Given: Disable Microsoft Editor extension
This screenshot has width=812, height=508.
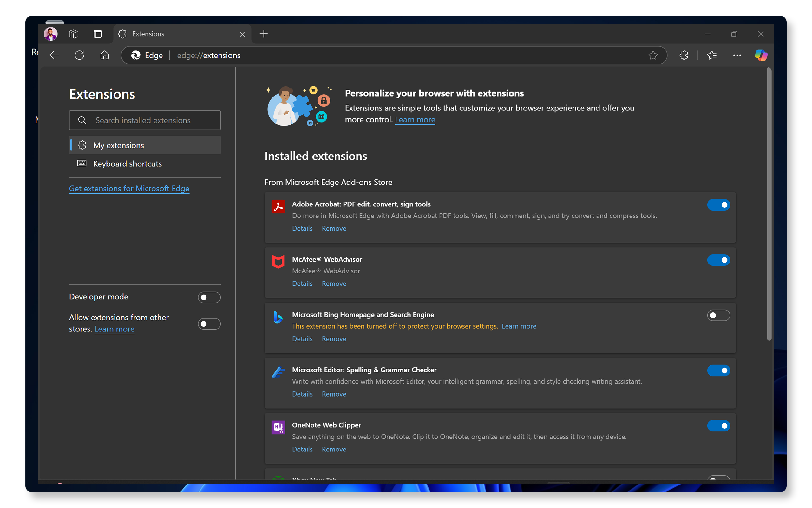Looking at the screenshot, I should point(718,371).
